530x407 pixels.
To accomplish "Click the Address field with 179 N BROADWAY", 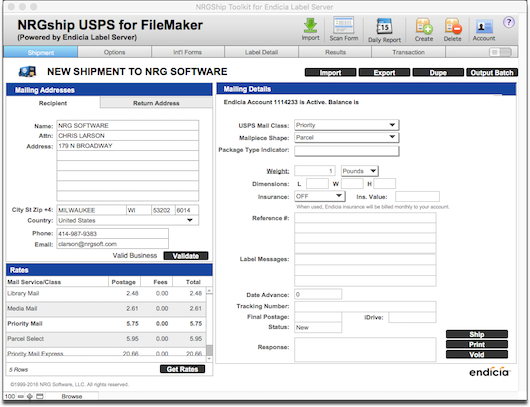I will (128, 146).
